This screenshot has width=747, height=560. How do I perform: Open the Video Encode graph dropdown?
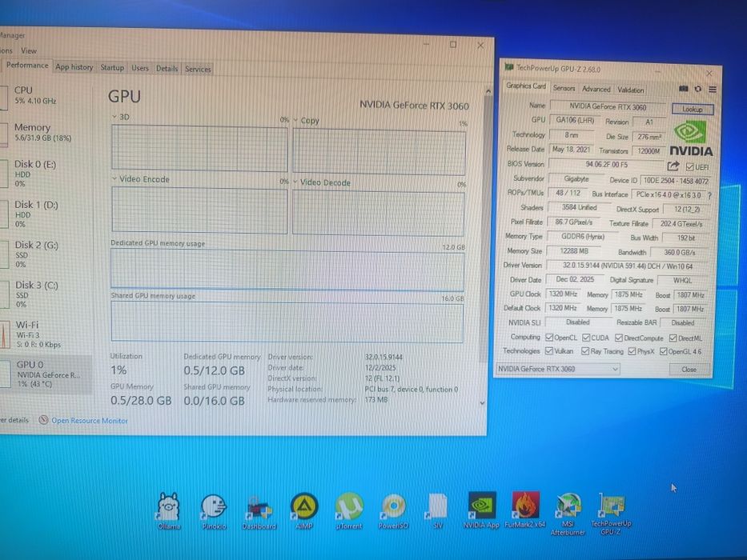114,178
